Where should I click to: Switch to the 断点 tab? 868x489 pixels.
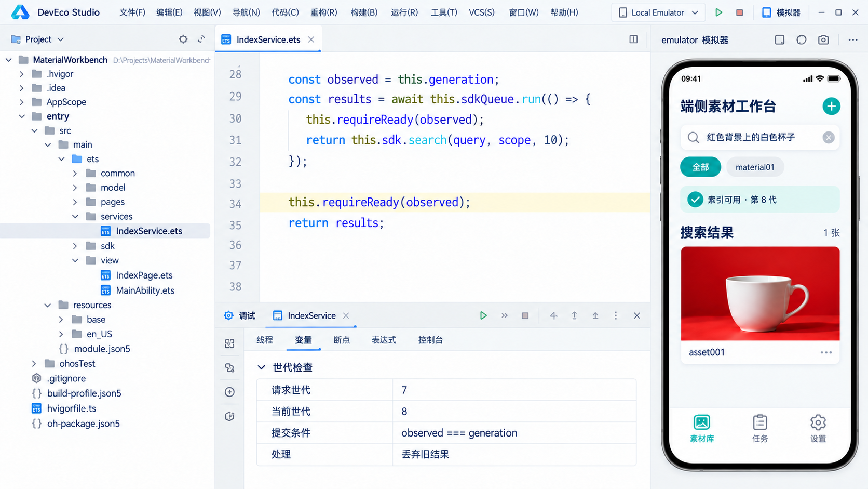click(342, 340)
